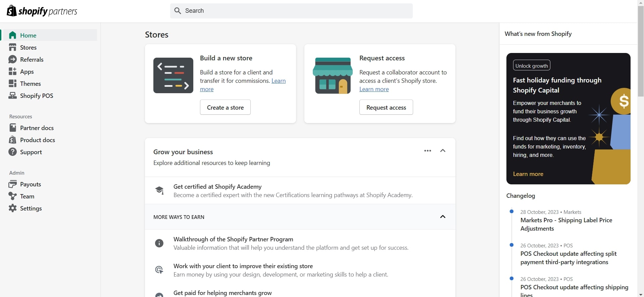
Task: Click the Shopify Partners logo
Action: point(42,11)
